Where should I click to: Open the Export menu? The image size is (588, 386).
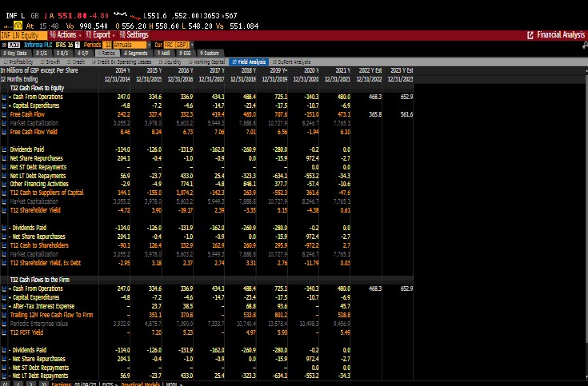[x=100, y=35]
